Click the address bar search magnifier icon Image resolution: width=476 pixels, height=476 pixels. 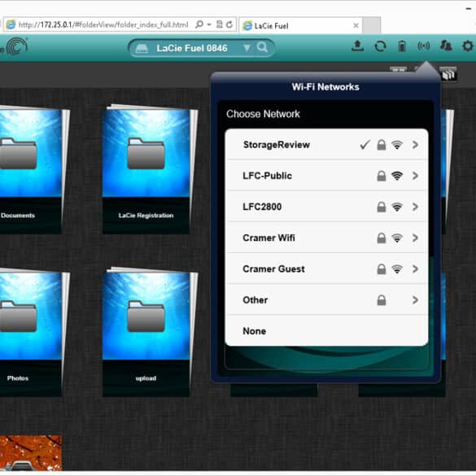pyautogui.click(x=199, y=24)
